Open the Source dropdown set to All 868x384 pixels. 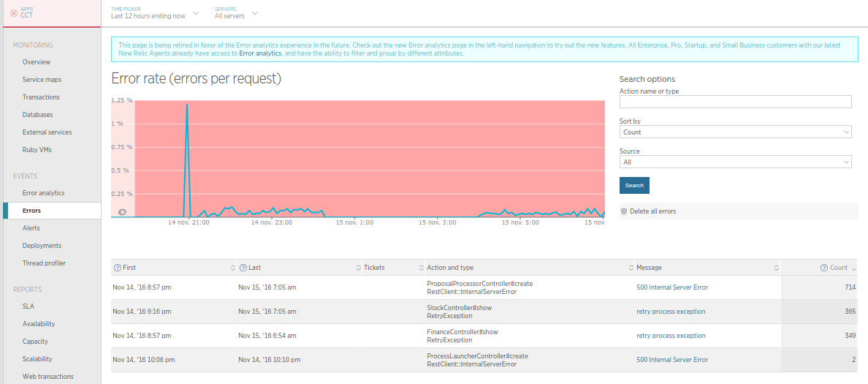click(x=735, y=162)
